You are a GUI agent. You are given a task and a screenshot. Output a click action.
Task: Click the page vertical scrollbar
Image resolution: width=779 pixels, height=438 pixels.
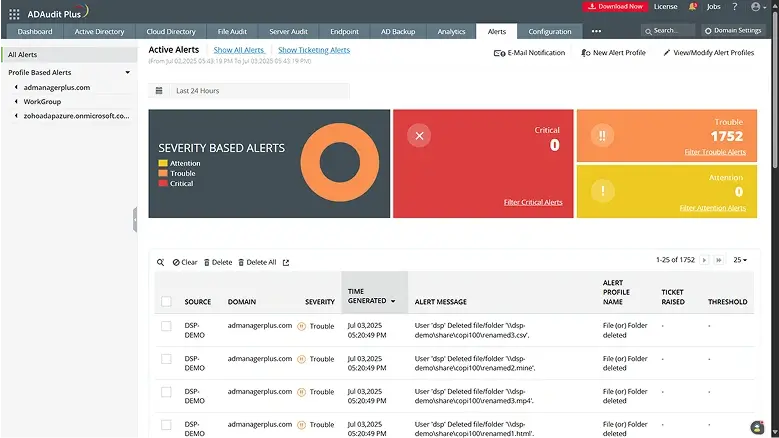point(775,89)
